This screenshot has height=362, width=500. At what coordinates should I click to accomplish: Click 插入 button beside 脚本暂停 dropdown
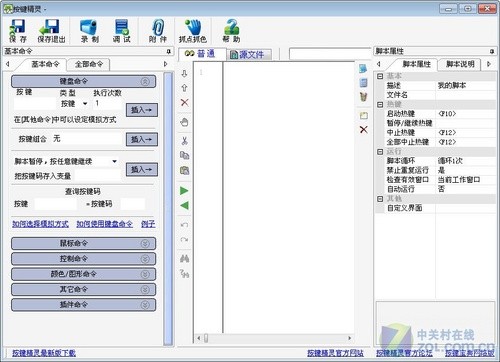click(142, 169)
